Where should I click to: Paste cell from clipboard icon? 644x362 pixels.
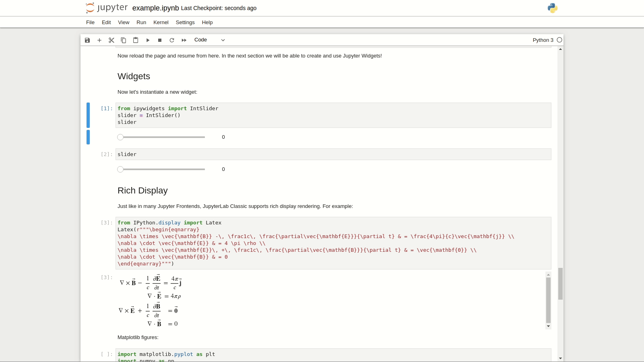(136, 40)
